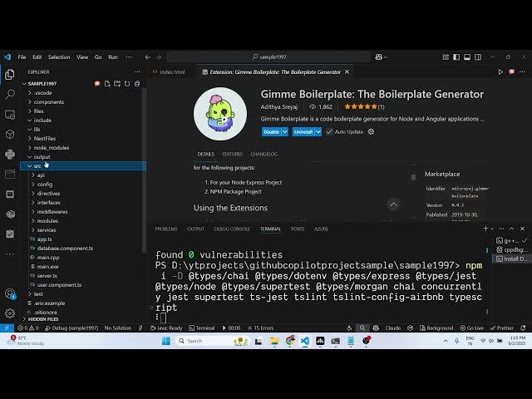
Task: Collapse all folders in explorer
Action: [136, 84]
